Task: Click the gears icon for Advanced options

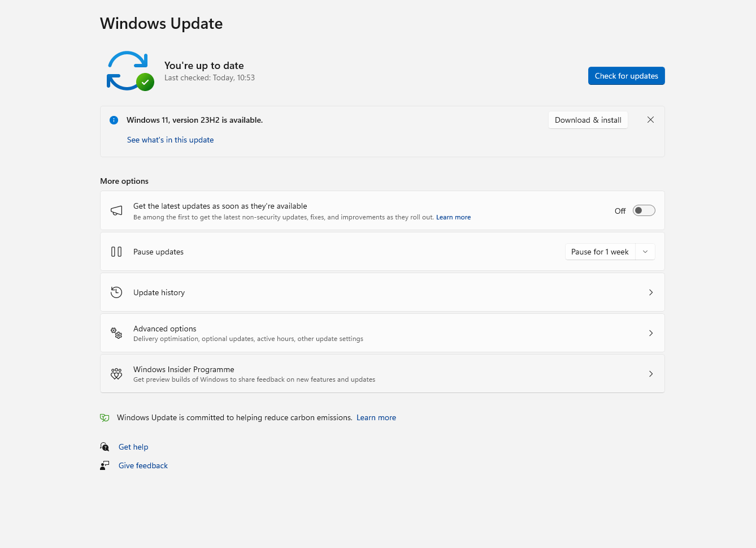Action: 116,333
